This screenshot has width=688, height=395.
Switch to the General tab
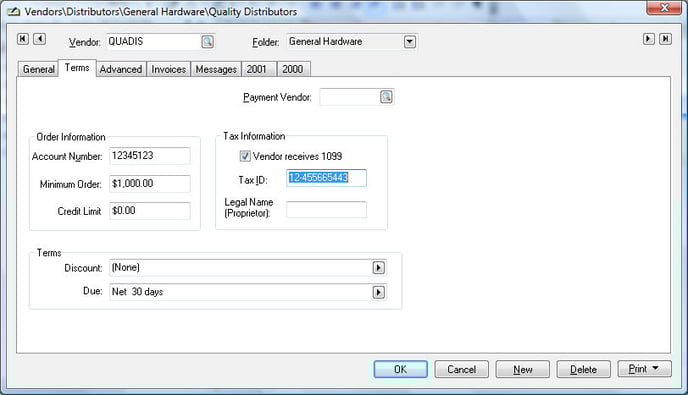[38, 69]
